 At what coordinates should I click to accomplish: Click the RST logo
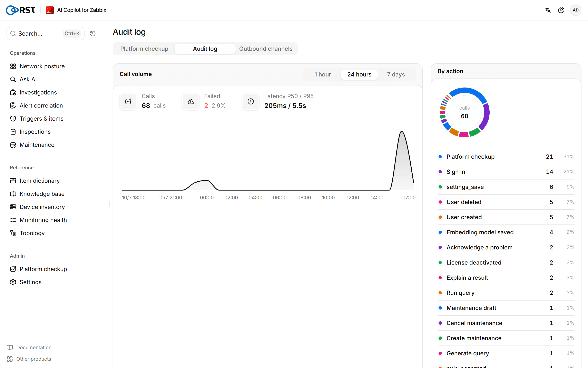pyautogui.click(x=21, y=10)
